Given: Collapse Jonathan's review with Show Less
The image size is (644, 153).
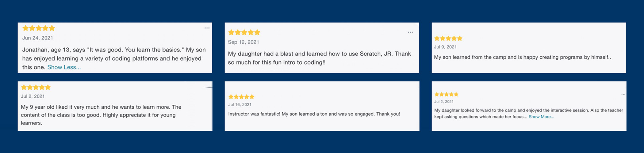Looking at the screenshot, I should pos(64,67).
